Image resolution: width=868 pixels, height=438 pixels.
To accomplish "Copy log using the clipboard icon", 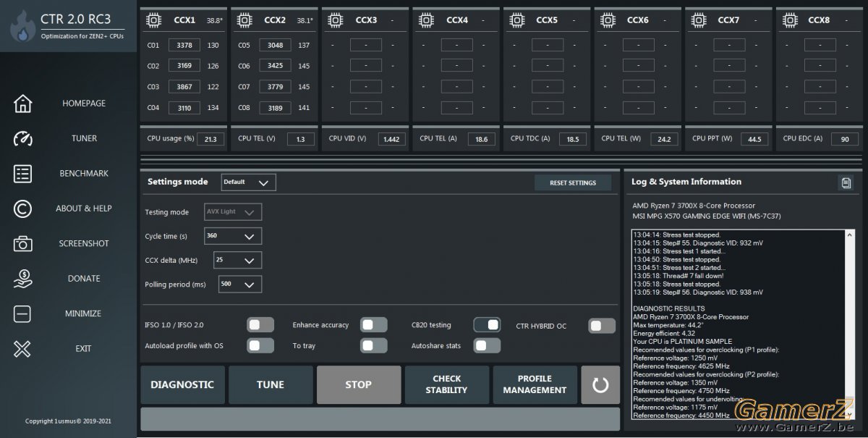I will (846, 182).
